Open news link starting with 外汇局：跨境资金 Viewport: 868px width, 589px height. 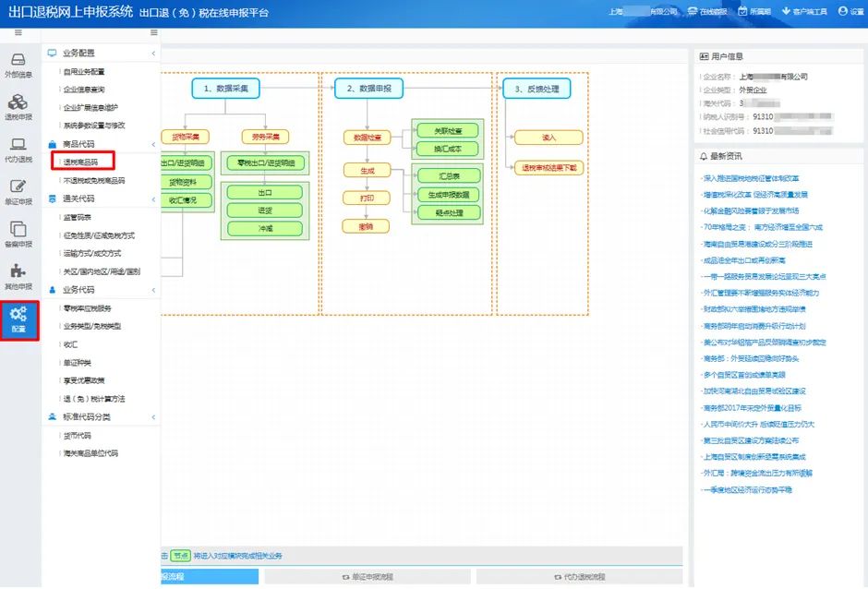tap(757, 474)
